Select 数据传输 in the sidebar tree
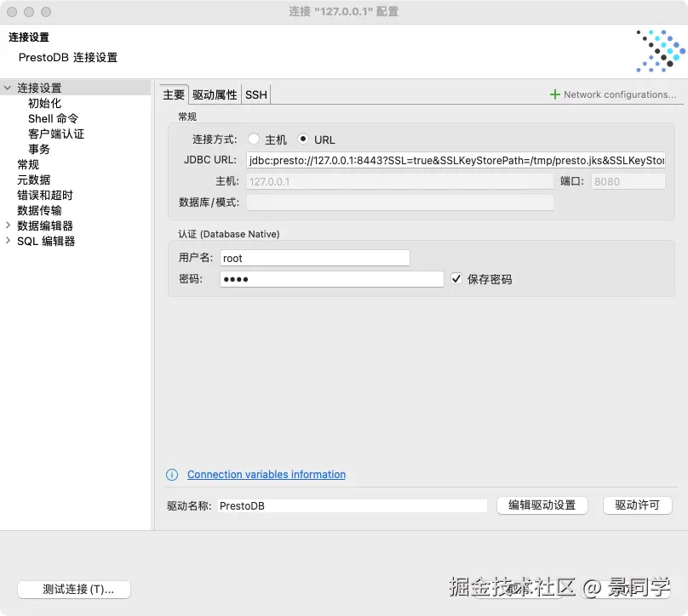 [x=39, y=210]
